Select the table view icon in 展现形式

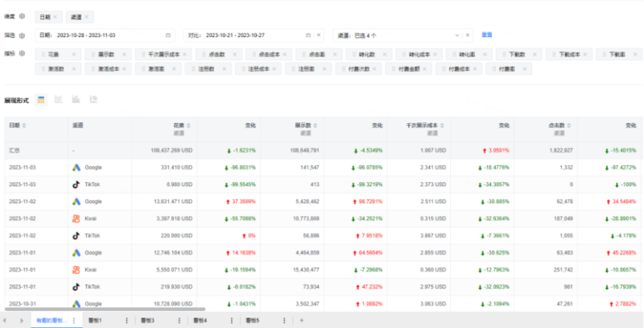(41, 100)
